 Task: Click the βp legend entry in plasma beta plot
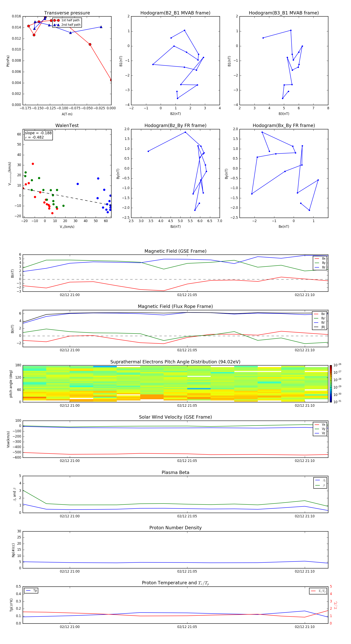(321, 480)
